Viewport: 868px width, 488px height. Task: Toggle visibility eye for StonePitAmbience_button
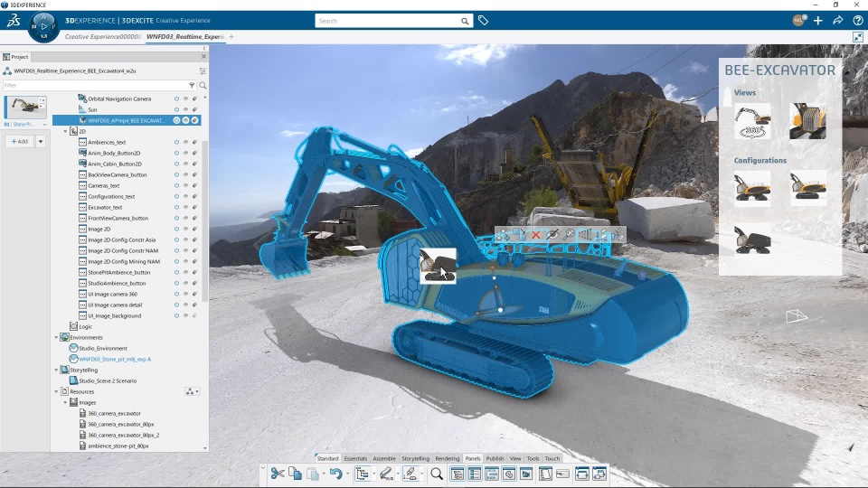pyautogui.click(x=185, y=272)
